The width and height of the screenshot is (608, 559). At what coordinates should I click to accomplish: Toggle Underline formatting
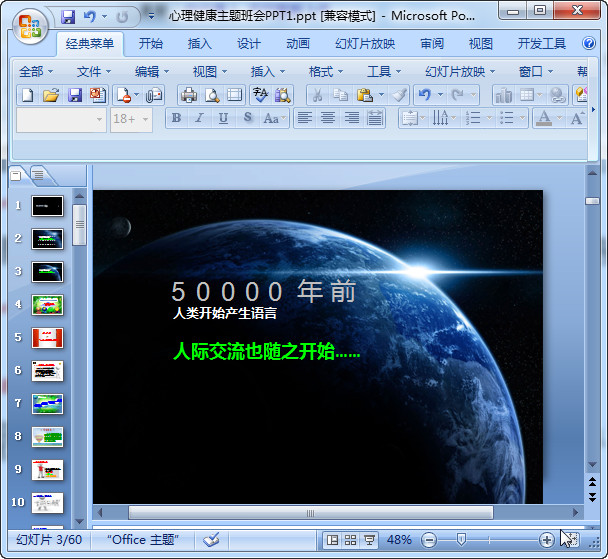(223, 118)
